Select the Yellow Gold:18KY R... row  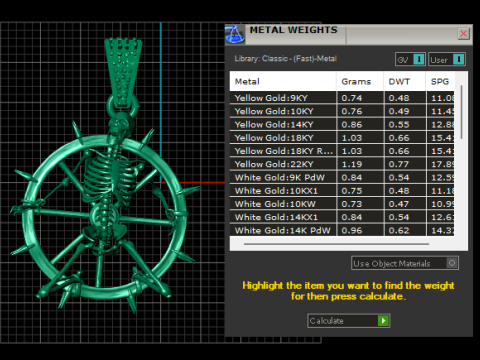point(342,151)
